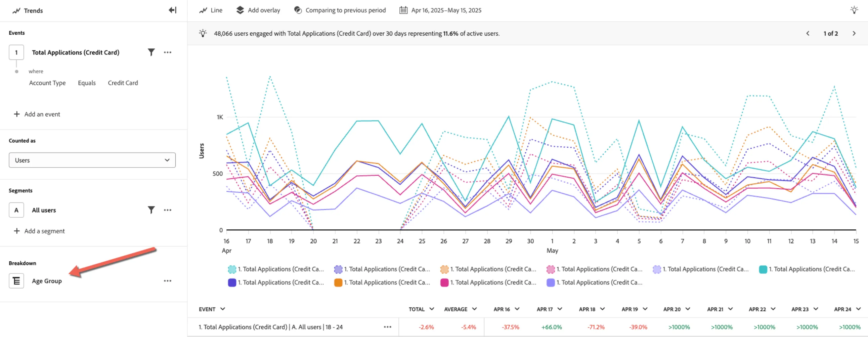
Task: Select the Total Applications (Credit Card) event
Action: pos(76,52)
